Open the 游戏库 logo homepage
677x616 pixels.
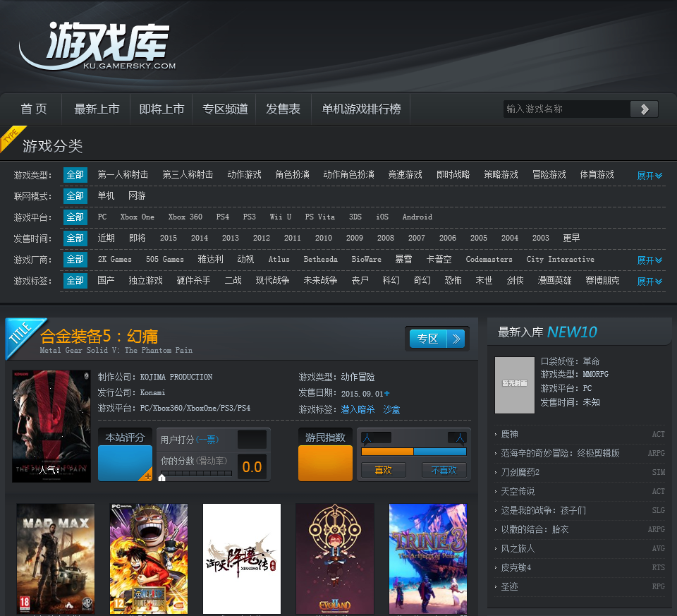(97, 47)
